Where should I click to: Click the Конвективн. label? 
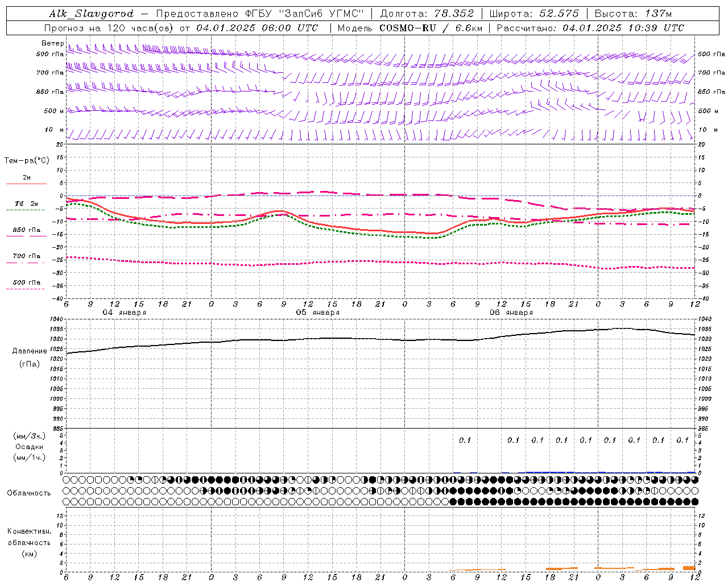point(30,531)
